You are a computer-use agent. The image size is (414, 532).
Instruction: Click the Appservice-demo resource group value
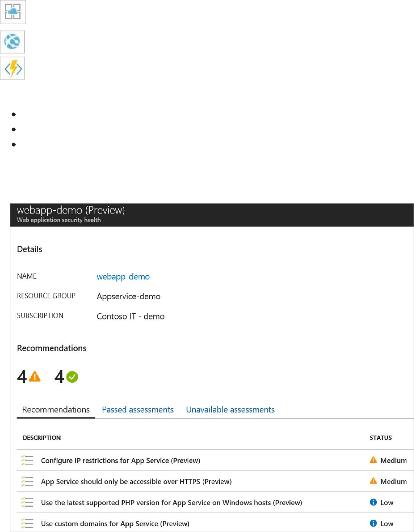point(128,296)
